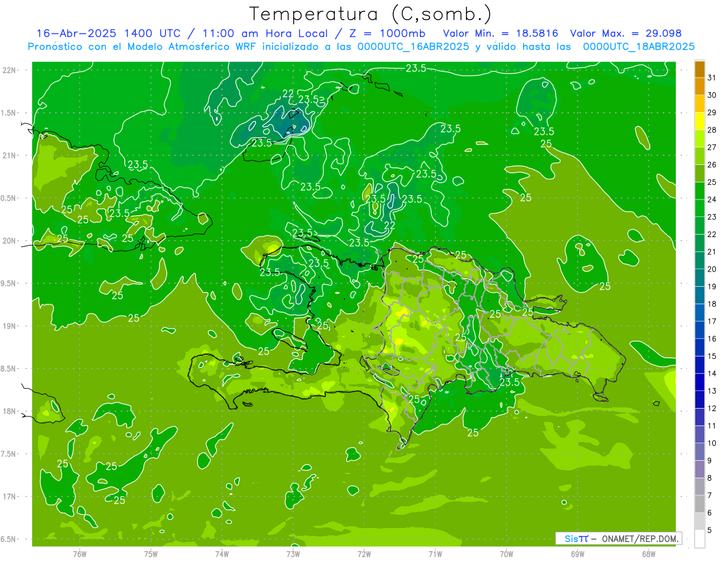Viewport: 728px width, 562px height.
Task: Click the valid-until time "0000UTC_18ABR2025"
Action: pyautogui.click(x=638, y=46)
